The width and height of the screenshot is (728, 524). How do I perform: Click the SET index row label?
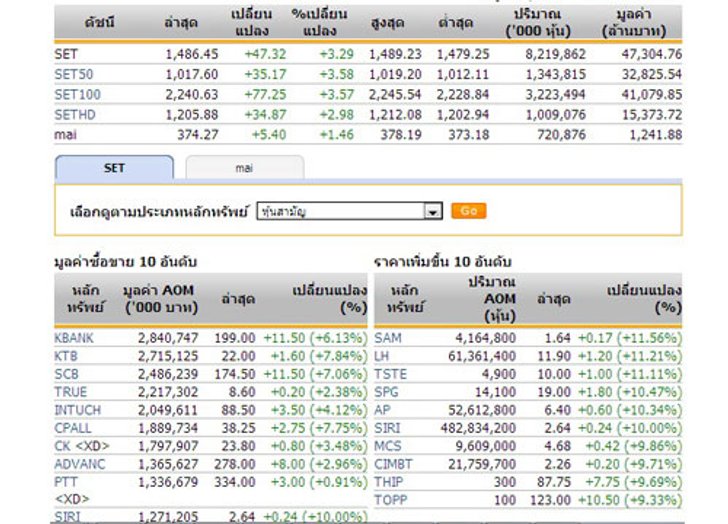(66, 54)
